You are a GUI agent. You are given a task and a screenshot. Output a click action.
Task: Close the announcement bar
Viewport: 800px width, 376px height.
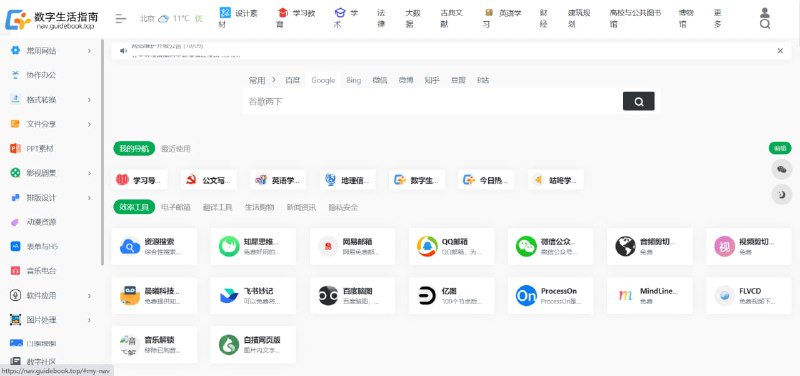pos(780,51)
